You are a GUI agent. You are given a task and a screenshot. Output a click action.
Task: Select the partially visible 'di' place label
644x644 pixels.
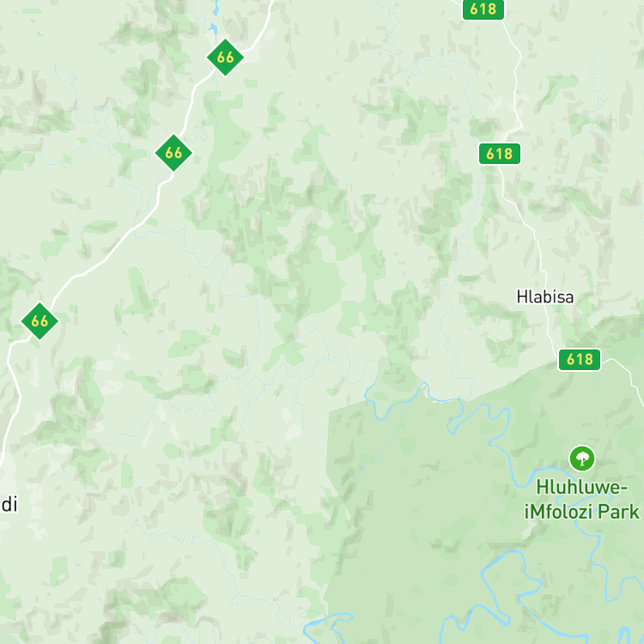coord(9,504)
